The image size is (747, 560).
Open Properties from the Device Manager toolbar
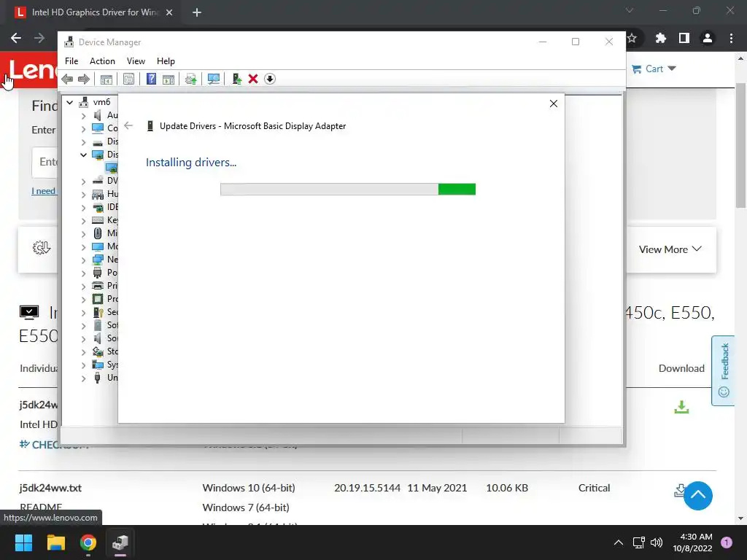pos(128,79)
